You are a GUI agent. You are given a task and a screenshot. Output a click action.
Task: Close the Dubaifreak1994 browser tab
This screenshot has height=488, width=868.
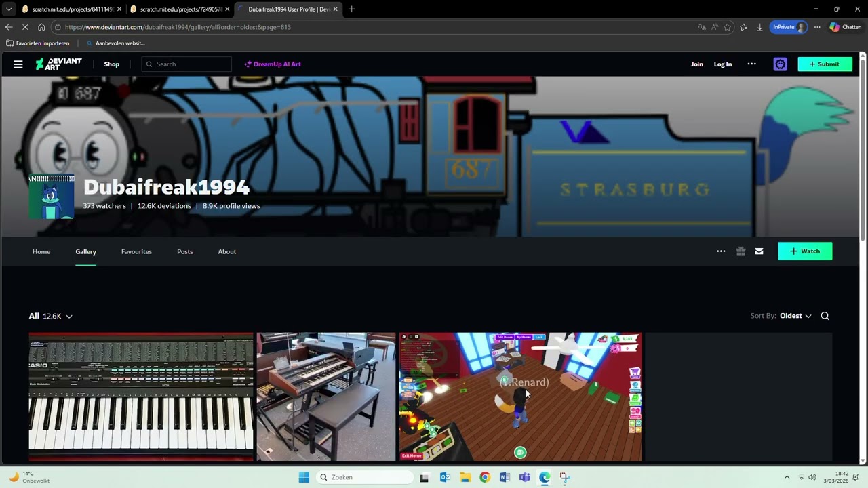(x=335, y=9)
